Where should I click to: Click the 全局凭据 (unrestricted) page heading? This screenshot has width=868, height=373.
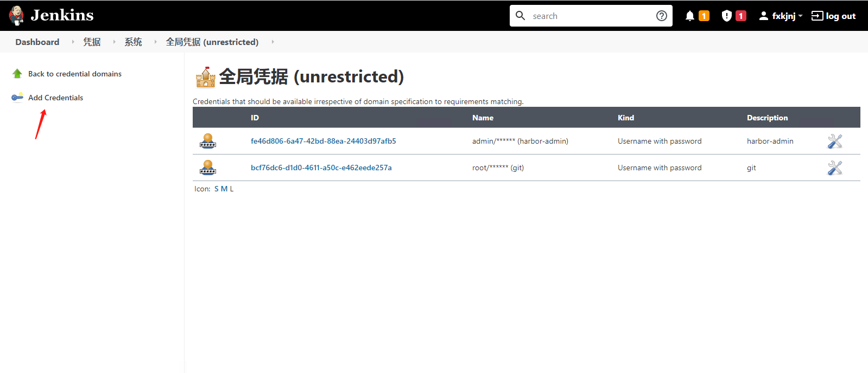(x=312, y=77)
